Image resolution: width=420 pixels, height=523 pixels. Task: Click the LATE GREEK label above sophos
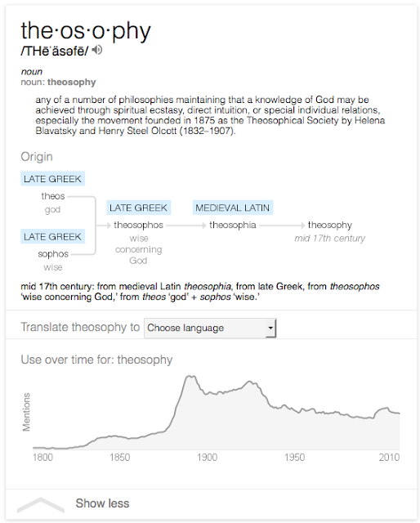[53, 236]
